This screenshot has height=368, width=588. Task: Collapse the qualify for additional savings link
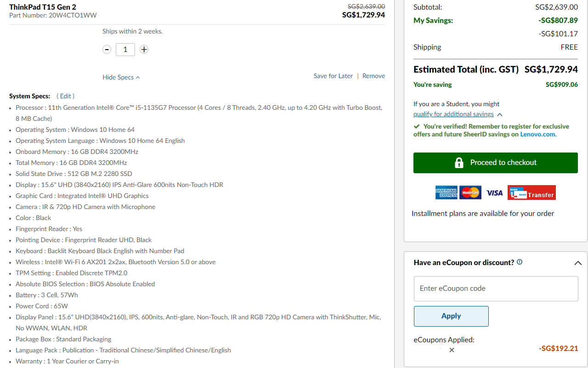[x=500, y=114]
